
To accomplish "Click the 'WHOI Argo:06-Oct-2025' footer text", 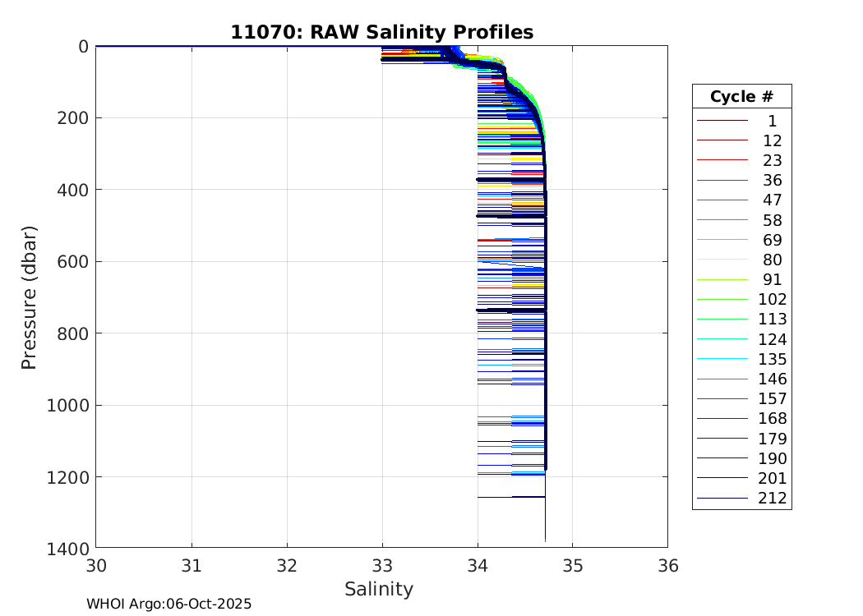I will tap(168, 604).
